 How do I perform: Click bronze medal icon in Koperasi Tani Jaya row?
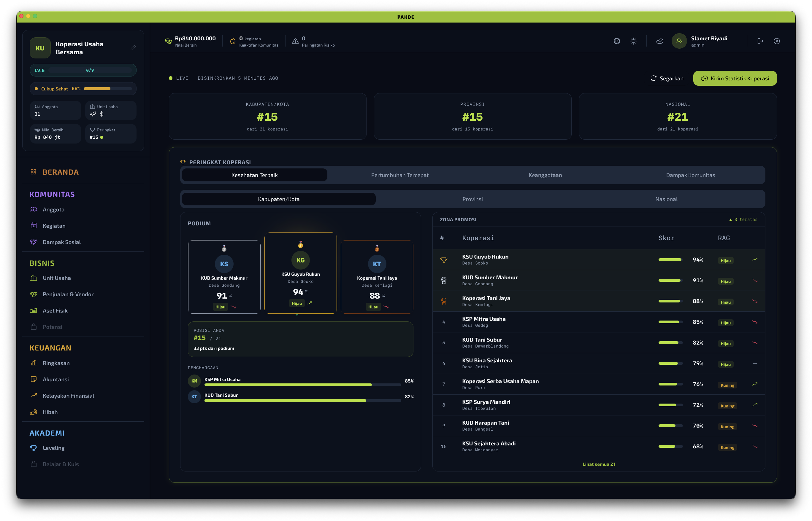(x=444, y=301)
